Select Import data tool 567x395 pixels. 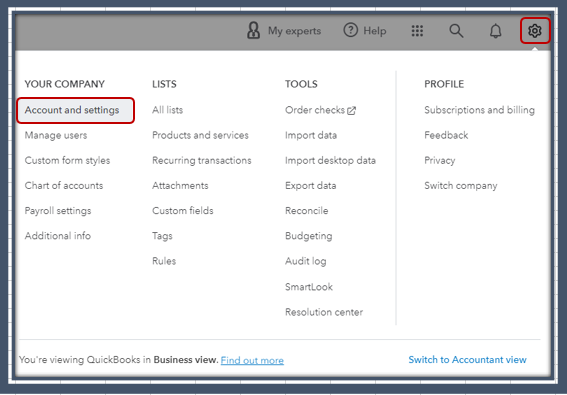pos(311,135)
